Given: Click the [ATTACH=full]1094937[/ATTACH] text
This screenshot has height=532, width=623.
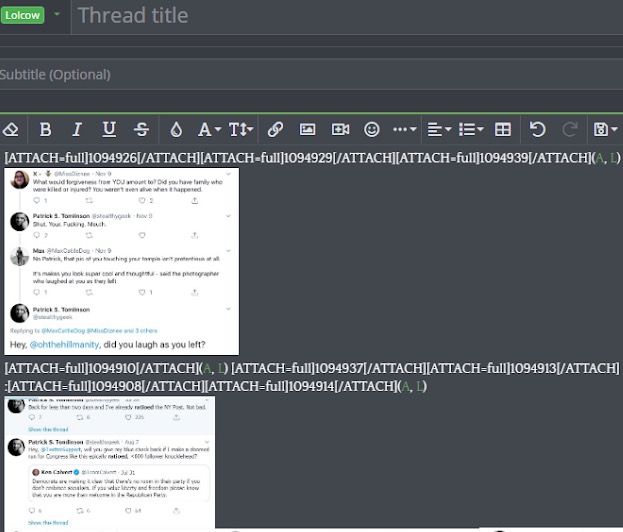Looking at the screenshot, I should [x=329, y=368].
